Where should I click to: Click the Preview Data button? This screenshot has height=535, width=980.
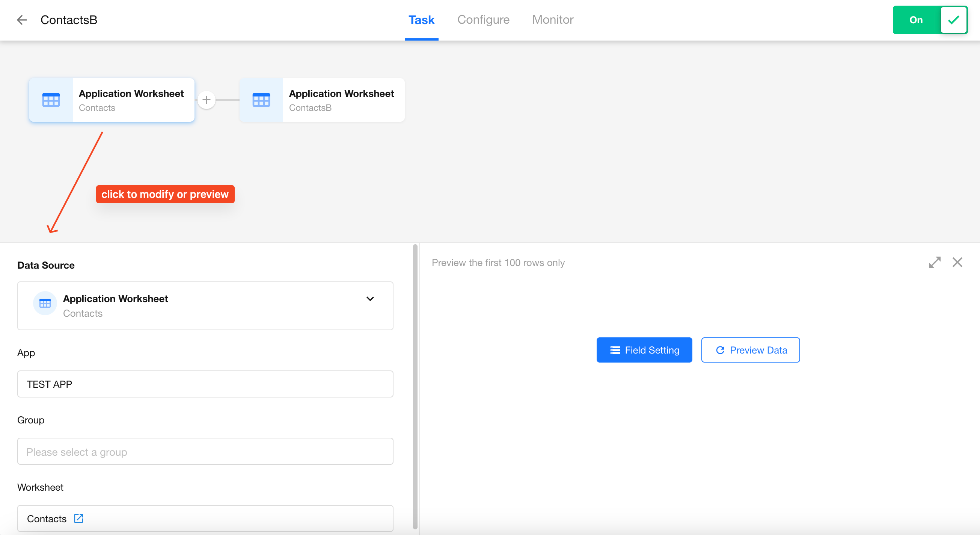pyautogui.click(x=750, y=350)
